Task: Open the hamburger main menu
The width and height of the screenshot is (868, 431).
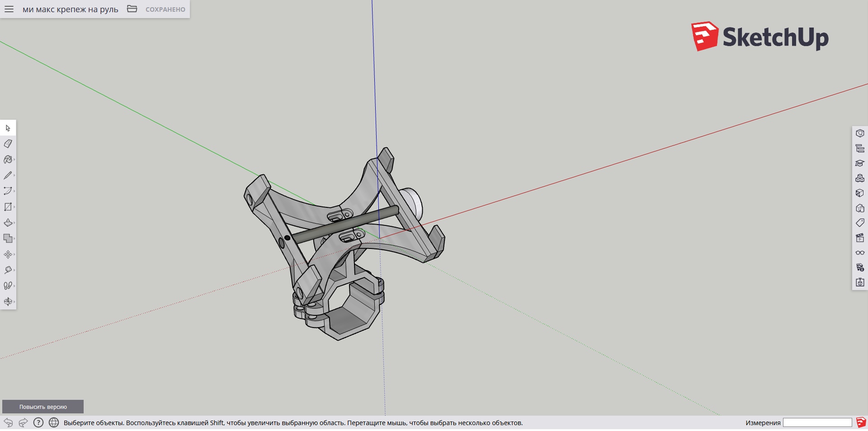Action: tap(9, 9)
